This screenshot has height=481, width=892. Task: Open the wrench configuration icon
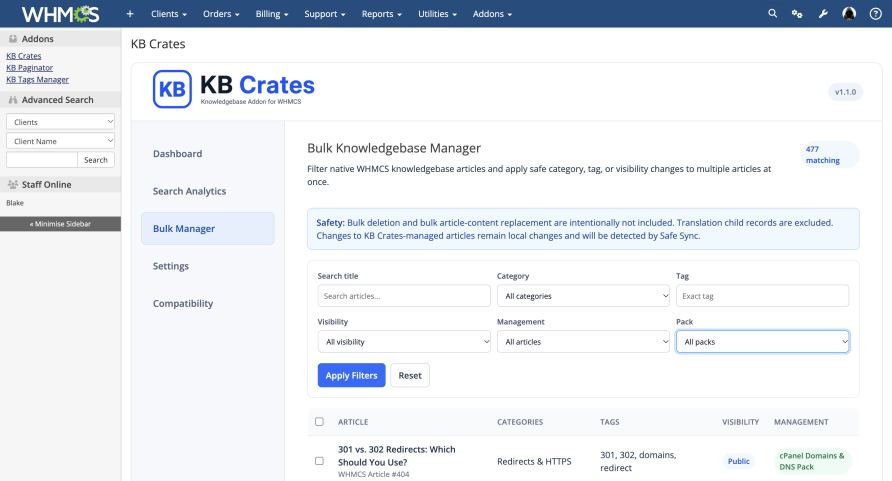[x=823, y=14]
